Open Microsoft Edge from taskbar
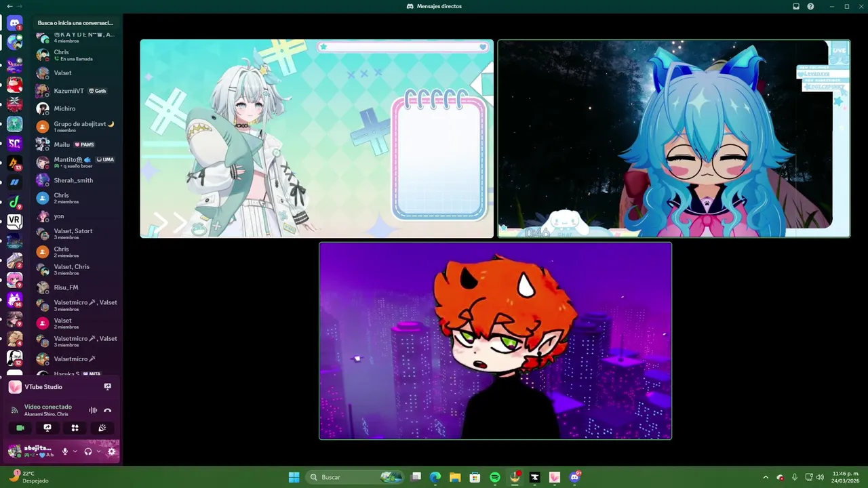868x488 pixels. 435,477
